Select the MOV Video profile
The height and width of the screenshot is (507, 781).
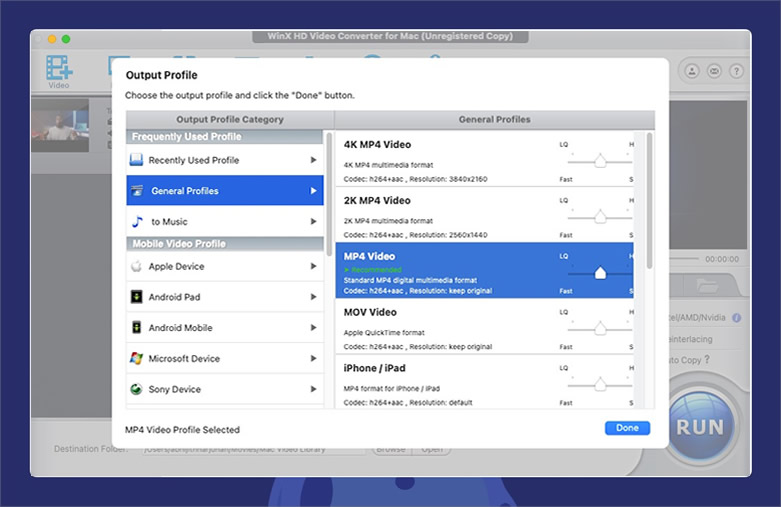[x=484, y=326]
